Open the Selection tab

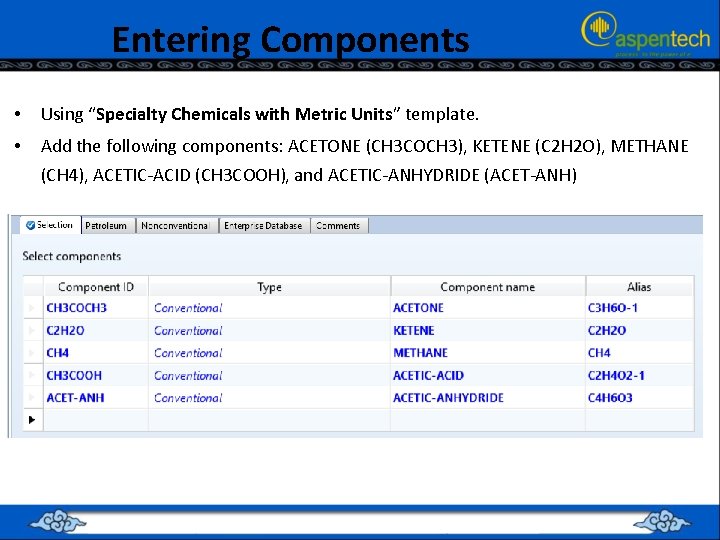51,225
